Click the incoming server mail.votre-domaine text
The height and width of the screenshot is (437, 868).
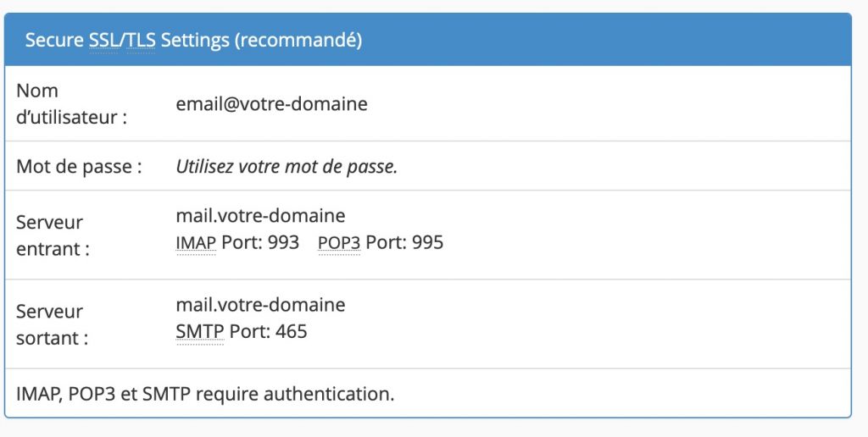pos(261,215)
